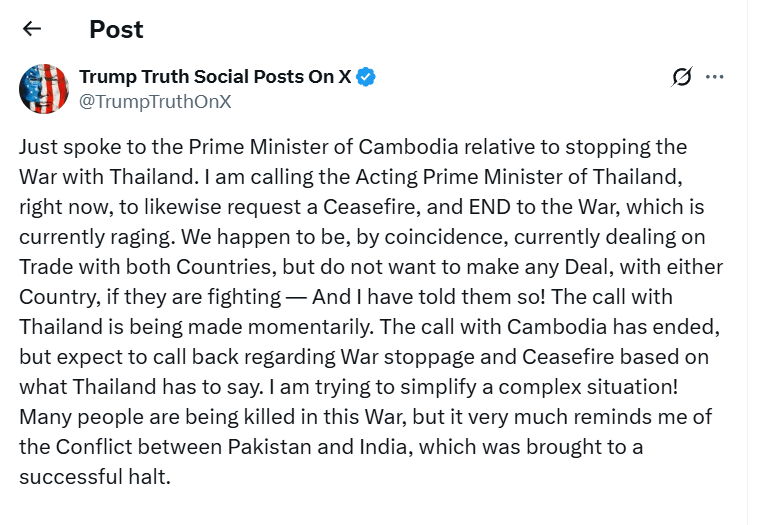Screen dimensions: 765x525
Task: Click the Grok icon beside the post
Action: 682,77
